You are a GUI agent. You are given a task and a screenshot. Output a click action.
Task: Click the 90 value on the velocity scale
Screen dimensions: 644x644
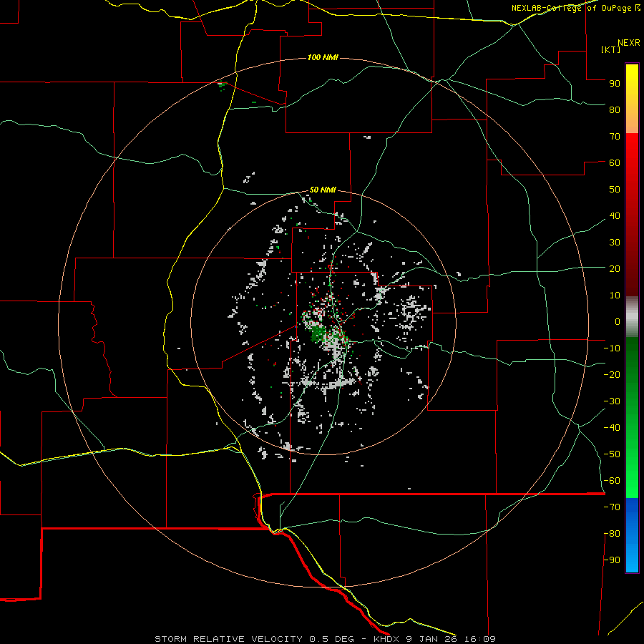coord(615,84)
